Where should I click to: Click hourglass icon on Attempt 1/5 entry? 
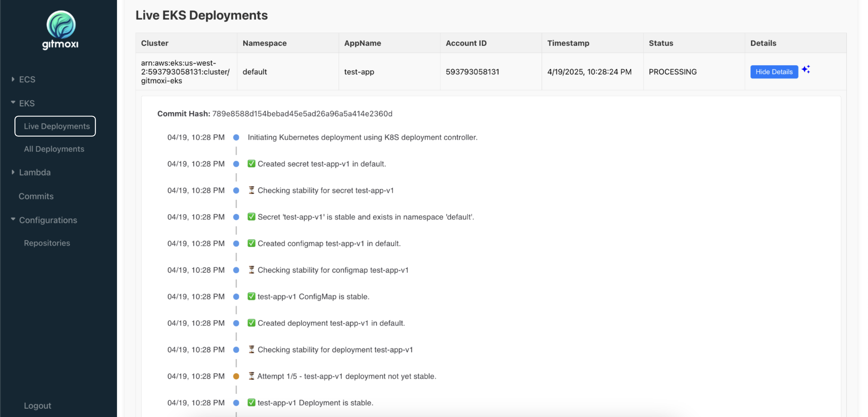coord(251,376)
